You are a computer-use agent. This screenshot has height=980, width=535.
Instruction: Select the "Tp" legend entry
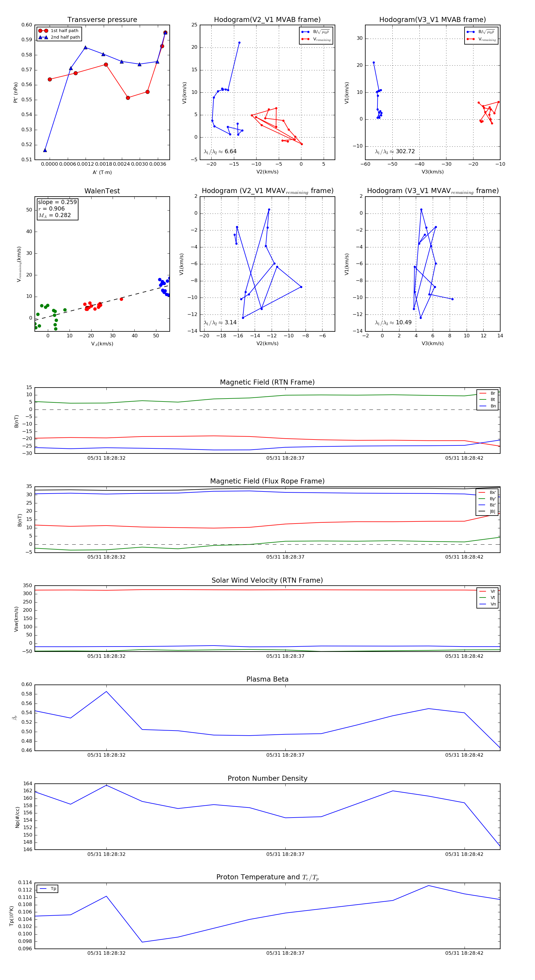[48, 889]
